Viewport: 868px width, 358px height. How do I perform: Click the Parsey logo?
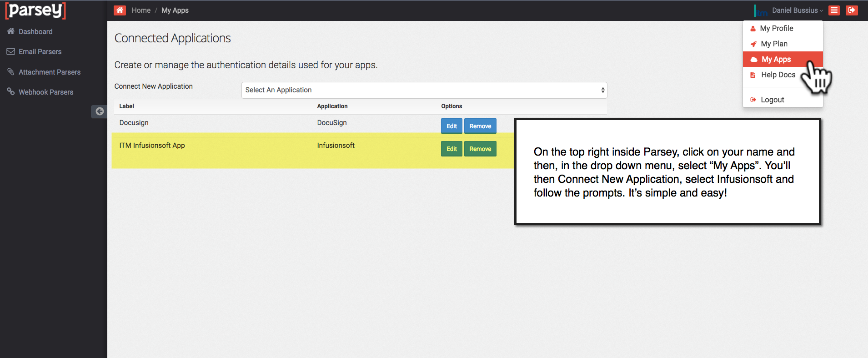(35, 10)
